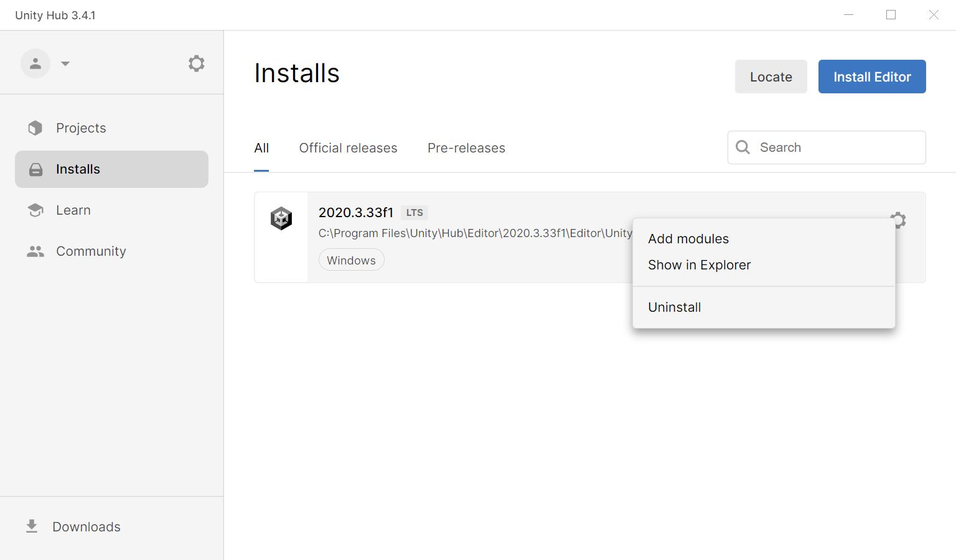Click the search magnifier icon
Image resolution: width=956 pixels, height=560 pixels.
pyautogui.click(x=743, y=147)
